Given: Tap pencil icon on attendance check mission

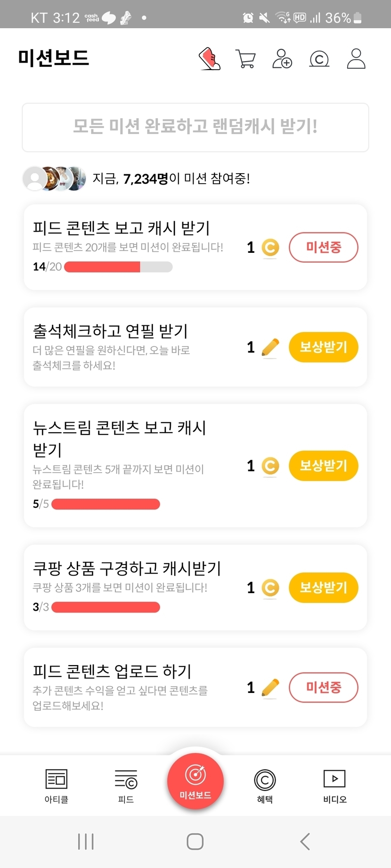Looking at the screenshot, I should [270, 348].
